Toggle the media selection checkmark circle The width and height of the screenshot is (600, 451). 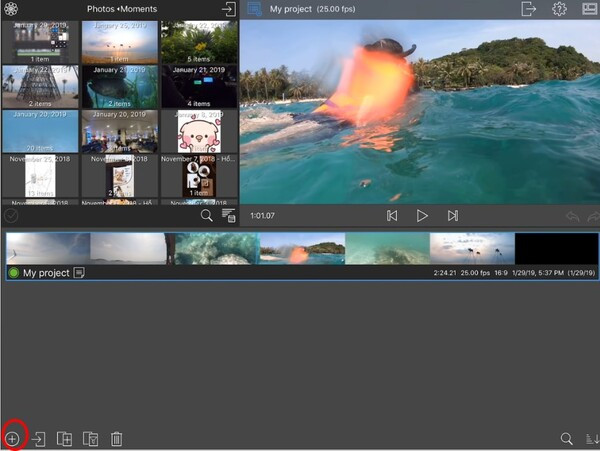coord(11,216)
